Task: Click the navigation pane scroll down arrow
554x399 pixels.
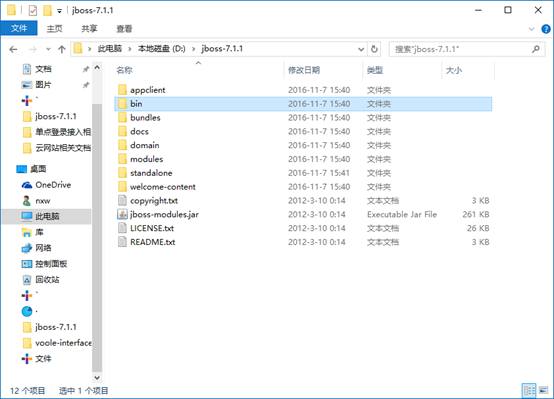Action: click(x=97, y=377)
